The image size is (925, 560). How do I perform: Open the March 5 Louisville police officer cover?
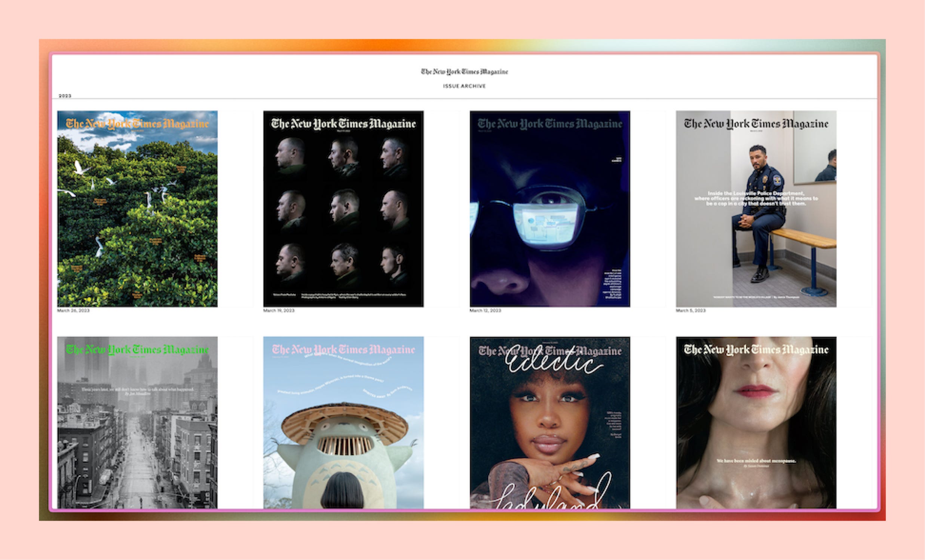click(756, 209)
